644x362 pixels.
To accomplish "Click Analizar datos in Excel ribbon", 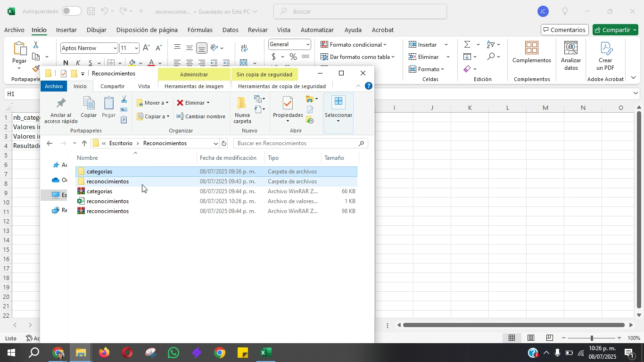I will [571, 57].
